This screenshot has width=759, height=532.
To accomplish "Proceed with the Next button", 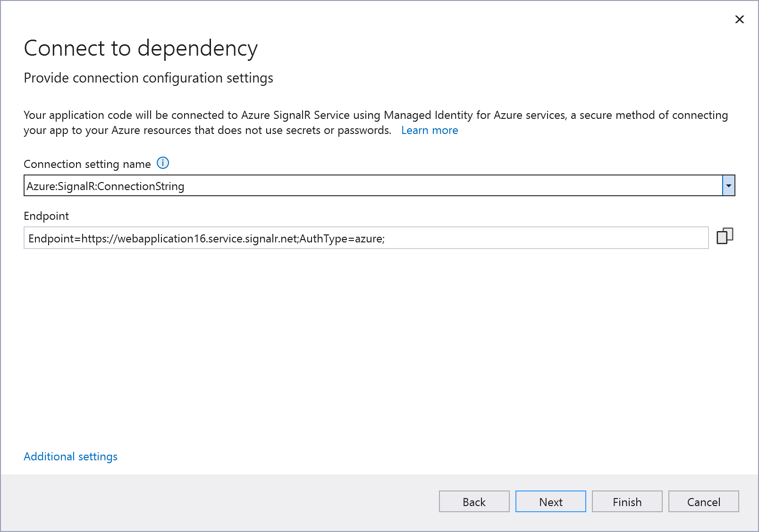I will tap(550, 501).
